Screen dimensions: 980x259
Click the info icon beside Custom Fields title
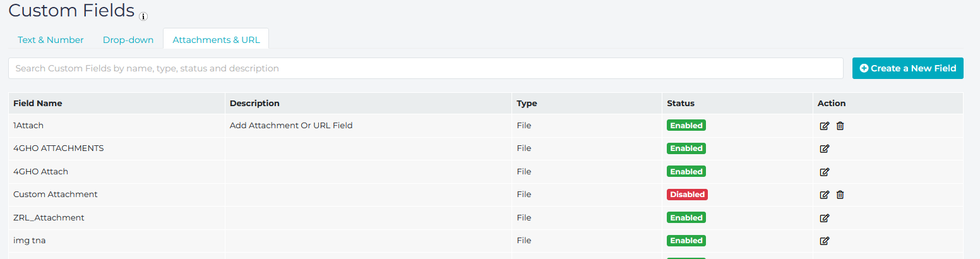143,16
